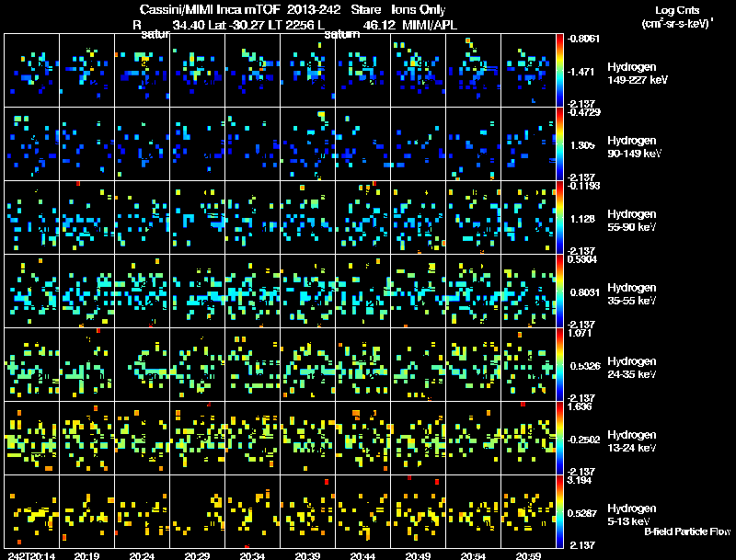Click the '-0.1193' colorbar value
The width and height of the screenshot is (736, 560).
click(x=583, y=186)
